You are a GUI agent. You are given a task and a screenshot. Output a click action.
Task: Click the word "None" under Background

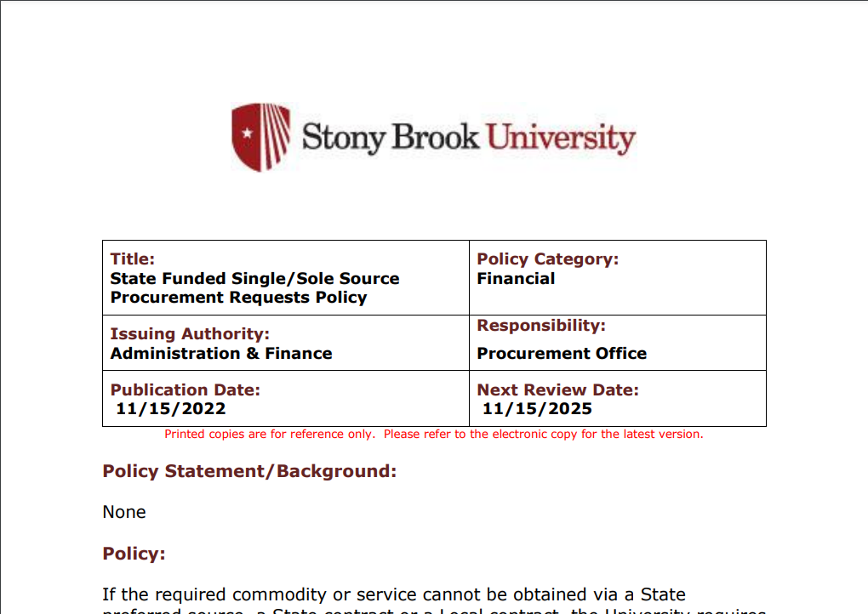click(124, 512)
